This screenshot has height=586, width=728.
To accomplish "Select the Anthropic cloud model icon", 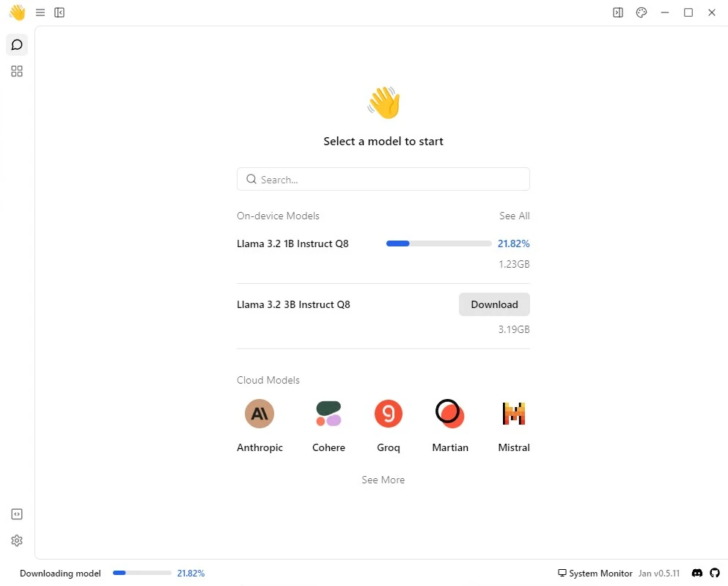I will click(260, 414).
